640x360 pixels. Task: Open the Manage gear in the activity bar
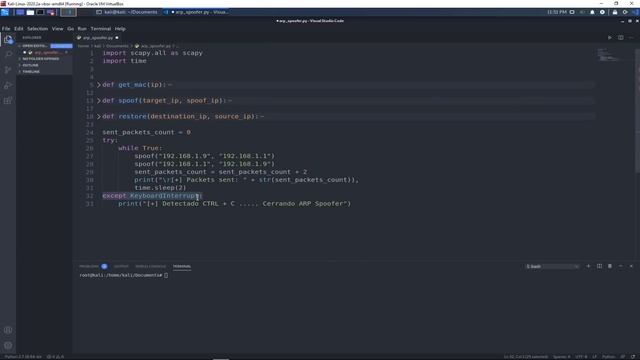(x=8, y=345)
